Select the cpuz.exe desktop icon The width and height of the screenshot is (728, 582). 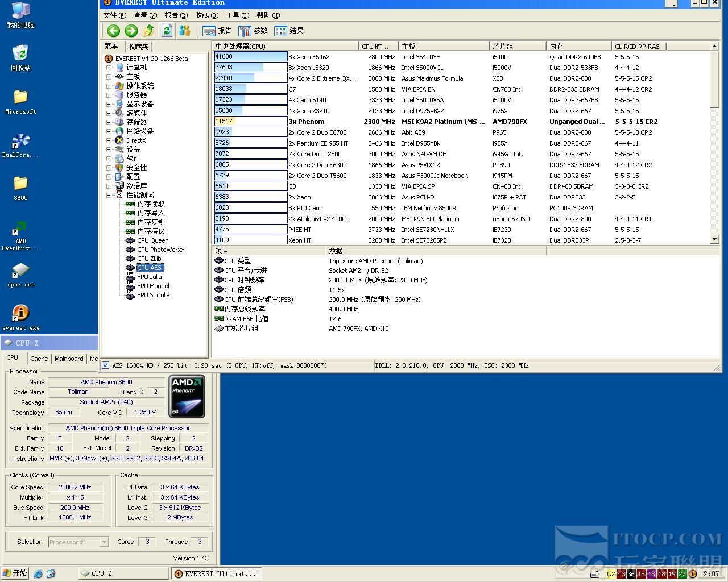click(20, 275)
